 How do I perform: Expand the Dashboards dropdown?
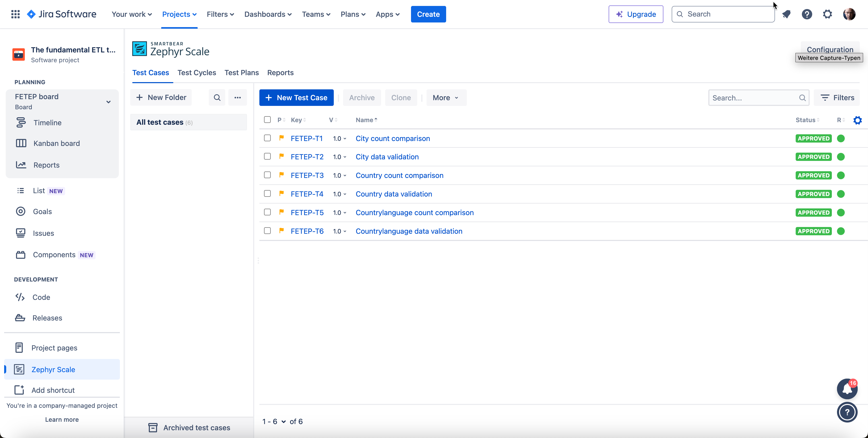click(x=268, y=14)
